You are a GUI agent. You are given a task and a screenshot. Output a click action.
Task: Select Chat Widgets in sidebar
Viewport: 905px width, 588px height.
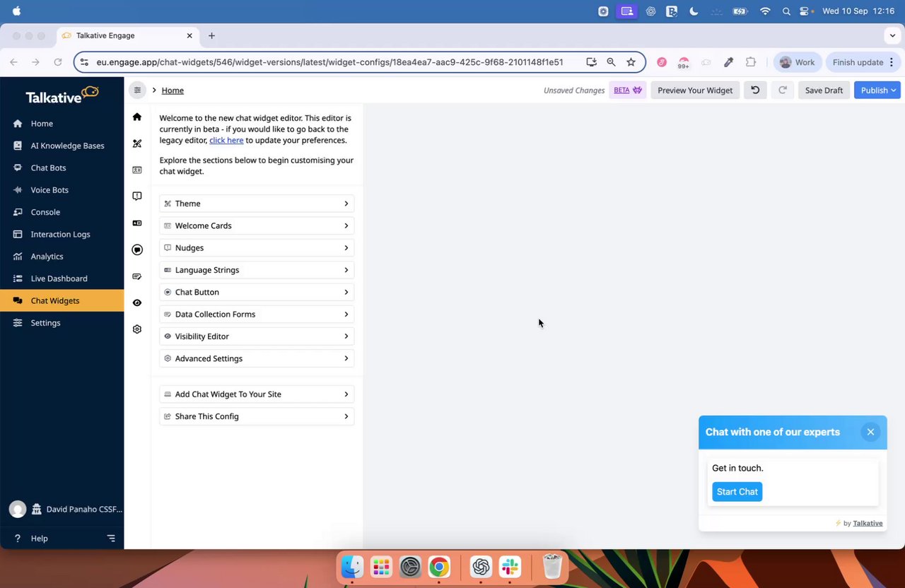tap(62, 300)
